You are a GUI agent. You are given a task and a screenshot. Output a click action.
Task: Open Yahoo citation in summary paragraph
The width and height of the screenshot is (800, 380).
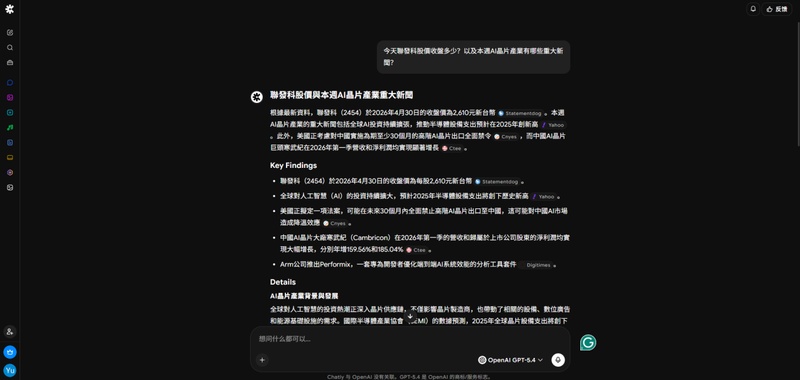(553, 125)
